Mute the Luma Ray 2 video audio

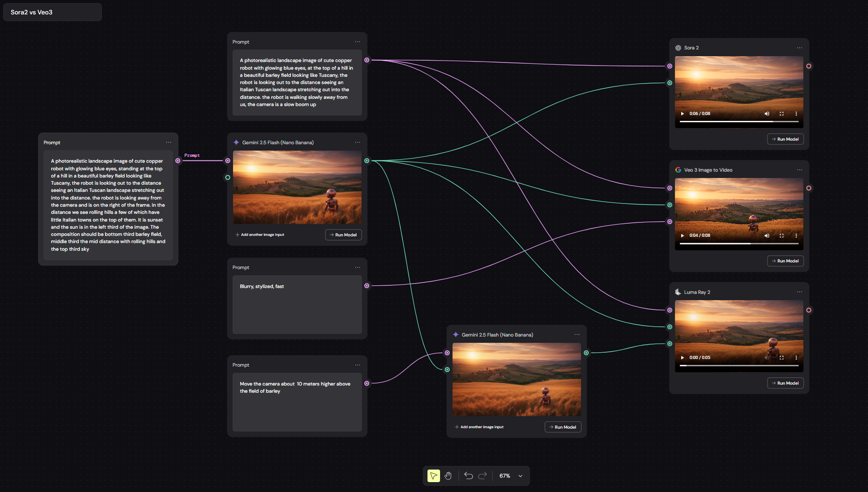767,358
